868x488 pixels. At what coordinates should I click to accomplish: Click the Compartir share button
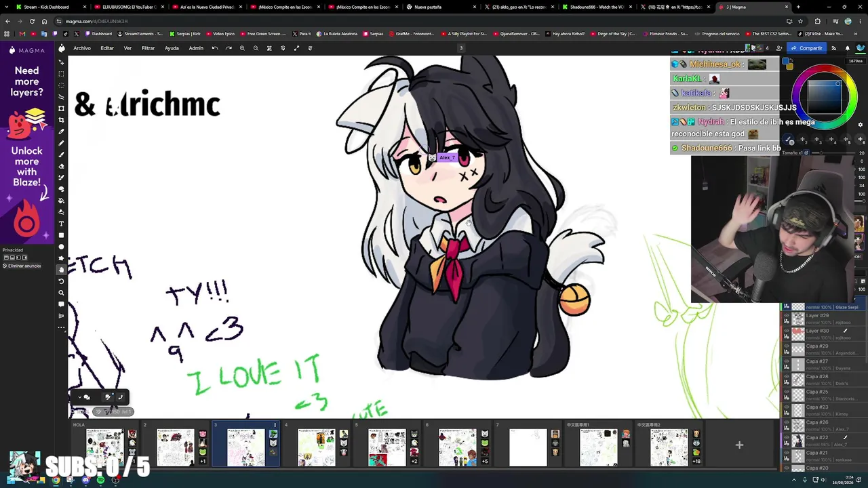807,48
